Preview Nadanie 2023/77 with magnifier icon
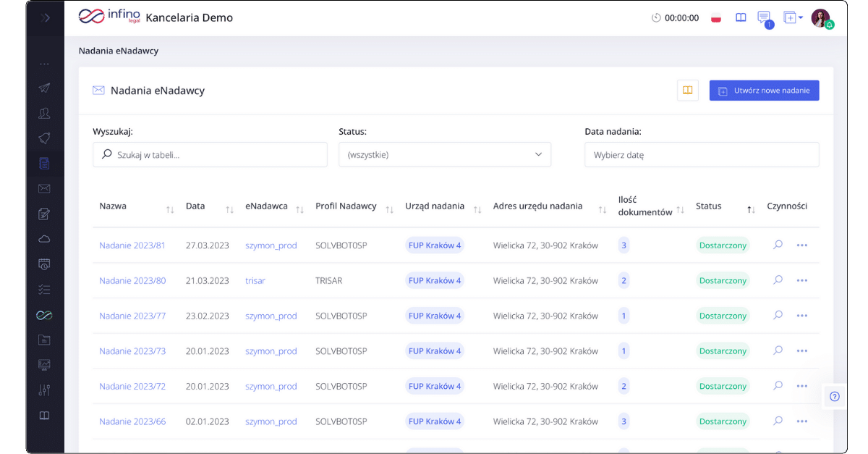Viewport: 868px width, 454px height. click(778, 315)
